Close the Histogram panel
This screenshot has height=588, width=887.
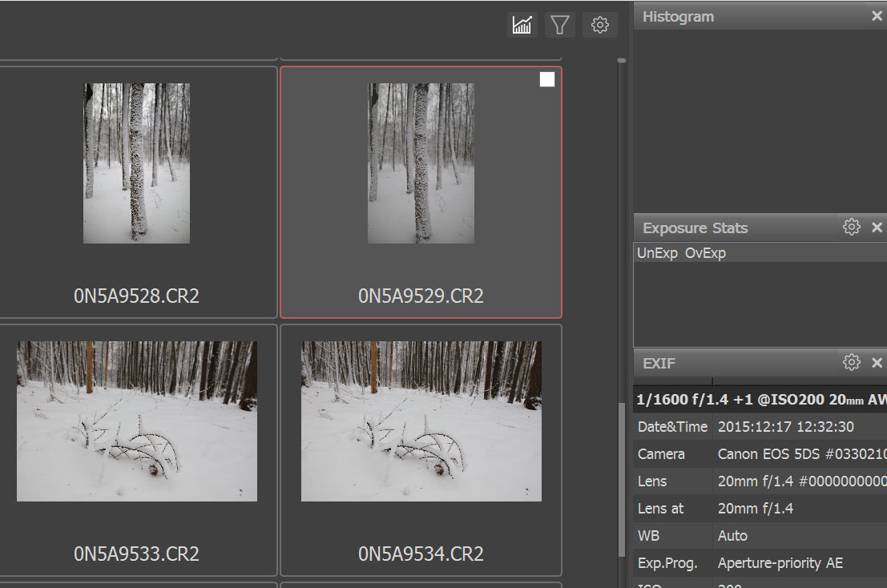[x=877, y=17]
